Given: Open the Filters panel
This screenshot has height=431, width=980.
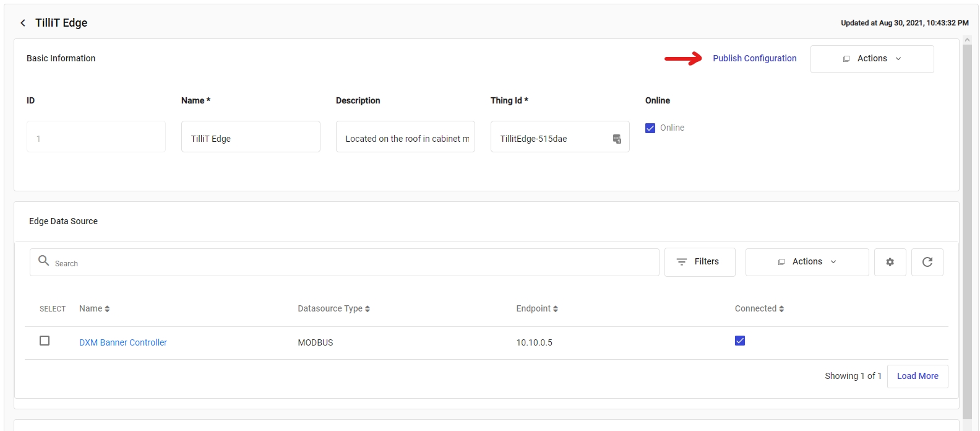Looking at the screenshot, I should click(700, 262).
